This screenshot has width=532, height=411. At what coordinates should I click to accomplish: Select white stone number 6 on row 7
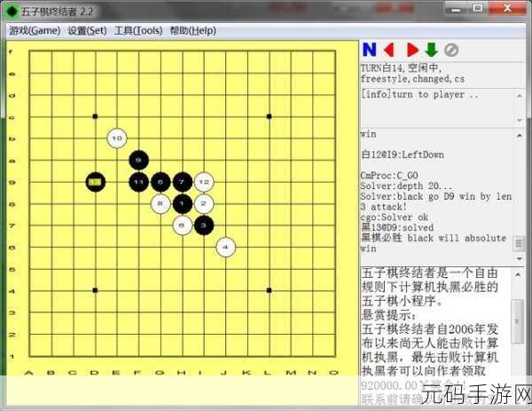click(x=182, y=225)
